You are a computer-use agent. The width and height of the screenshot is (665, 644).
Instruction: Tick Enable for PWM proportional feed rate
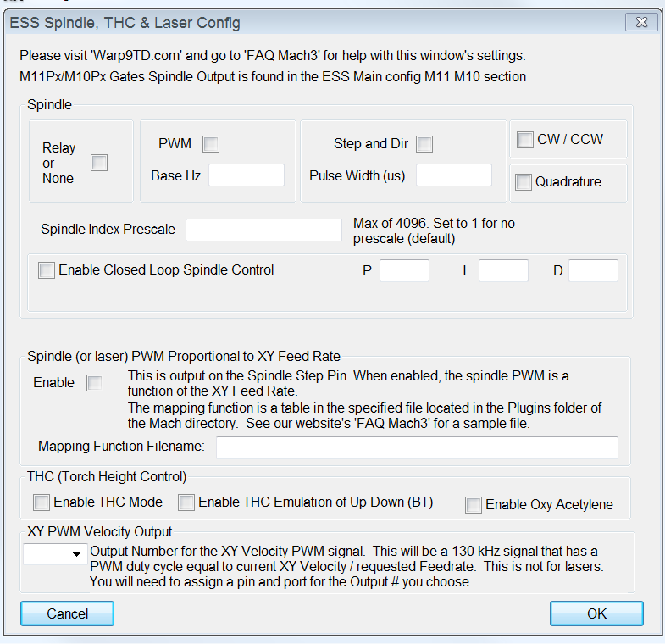pyautogui.click(x=95, y=383)
